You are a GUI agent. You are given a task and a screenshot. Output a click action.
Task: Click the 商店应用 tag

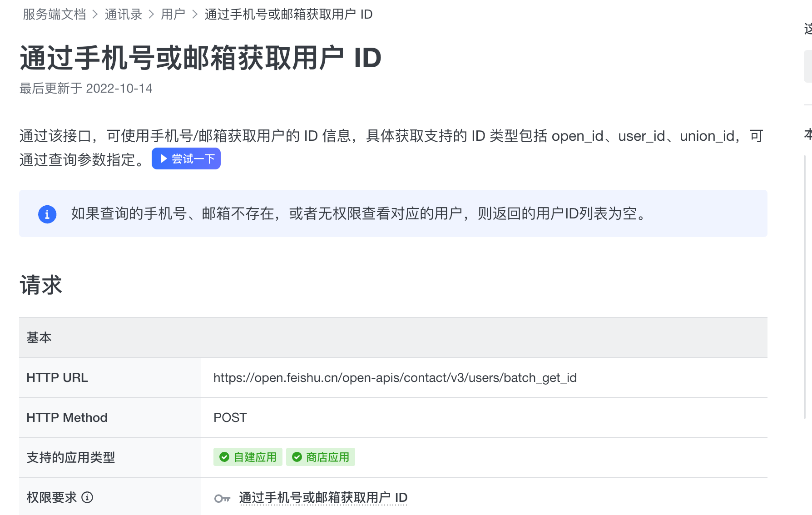pyautogui.click(x=321, y=457)
